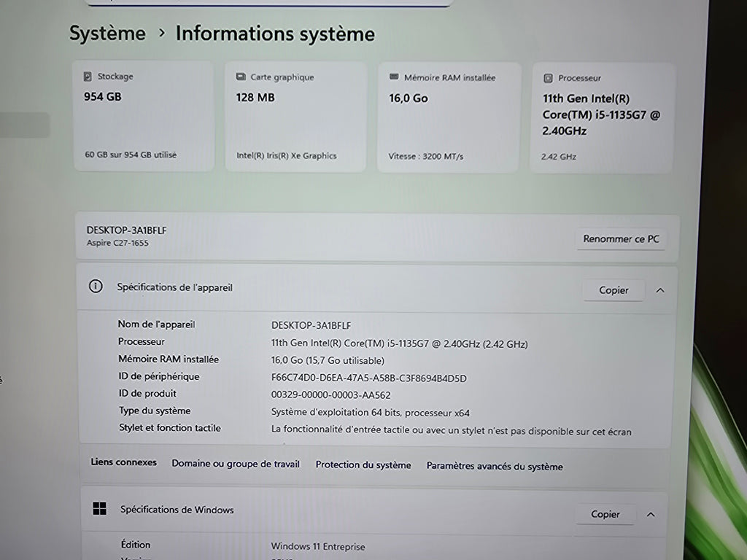Click the Windows logo beside Spécifications de Windows
The image size is (747, 560).
click(99, 508)
